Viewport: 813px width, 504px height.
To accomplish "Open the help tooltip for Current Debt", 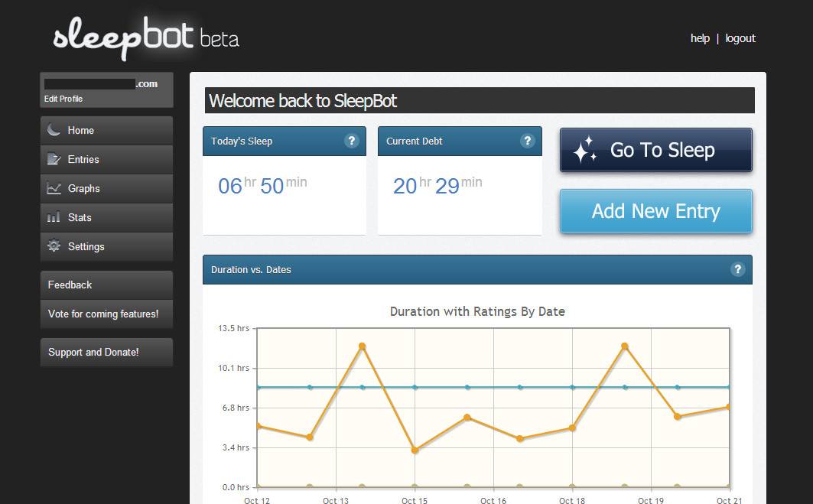I will (x=527, y=141).
